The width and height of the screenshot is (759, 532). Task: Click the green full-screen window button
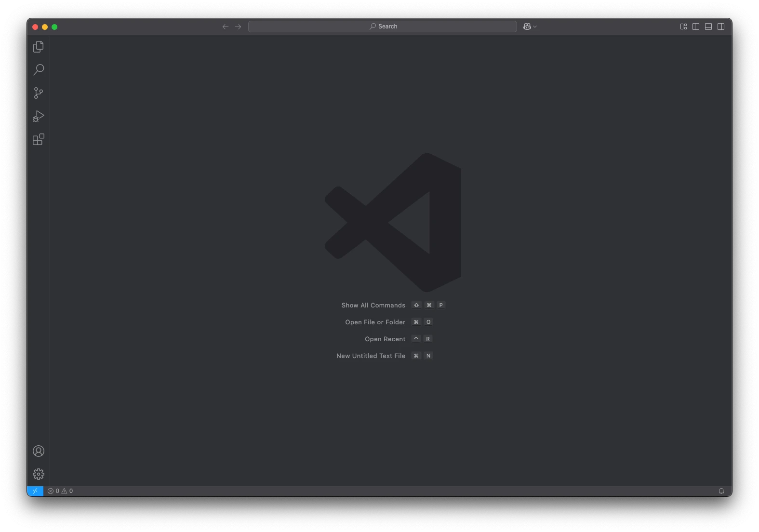click(x=54, y=27)
